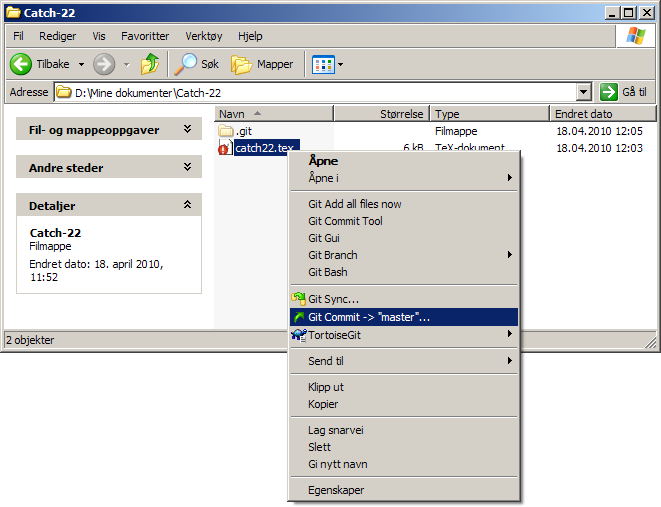This screenshot has width=661, height=507.
Task: Choose Git Bash entry
Action: [x=403, y=272]
